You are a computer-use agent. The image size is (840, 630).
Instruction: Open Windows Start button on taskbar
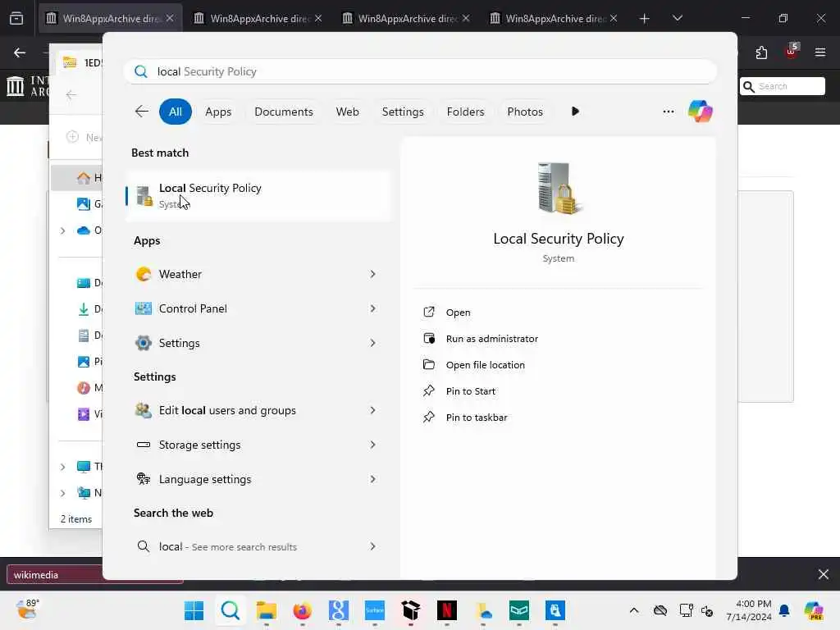click(x=194, y=610)
